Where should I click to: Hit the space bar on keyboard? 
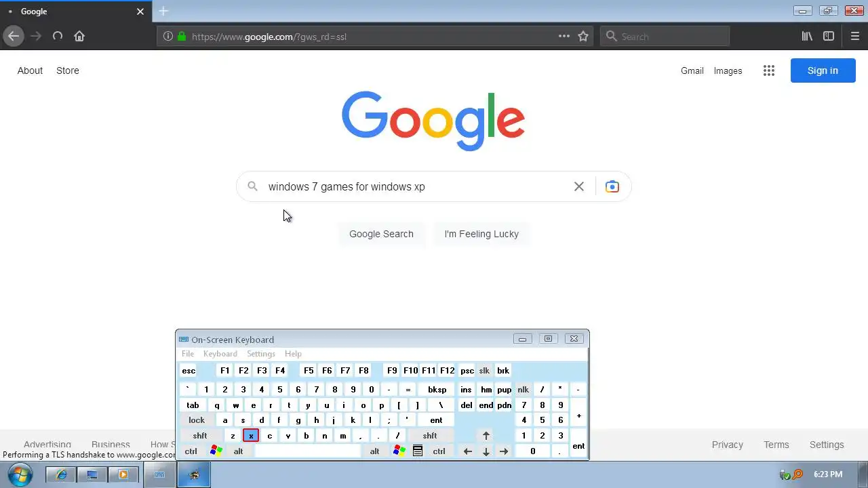tap(308, 451)
